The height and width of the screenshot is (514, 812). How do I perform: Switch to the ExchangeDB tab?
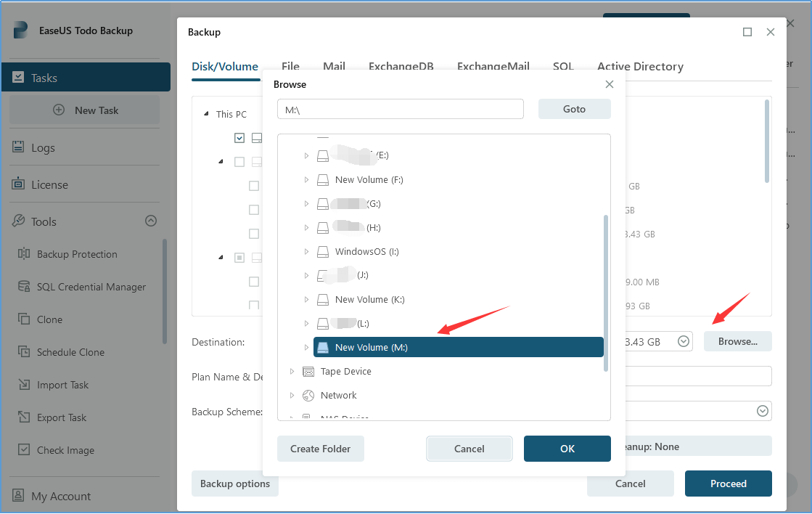(x=401, y=66)
